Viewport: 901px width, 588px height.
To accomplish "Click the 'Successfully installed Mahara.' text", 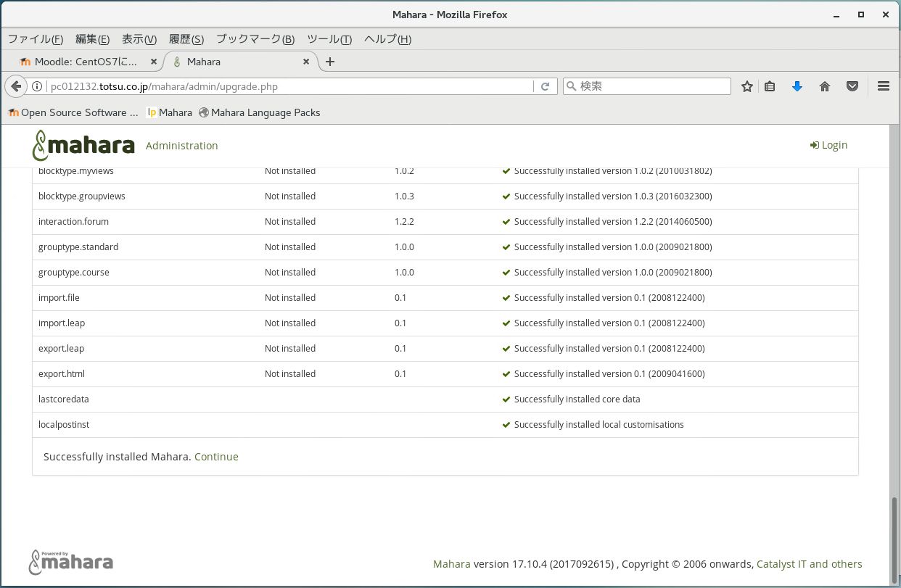I will (x=117, y=457).
